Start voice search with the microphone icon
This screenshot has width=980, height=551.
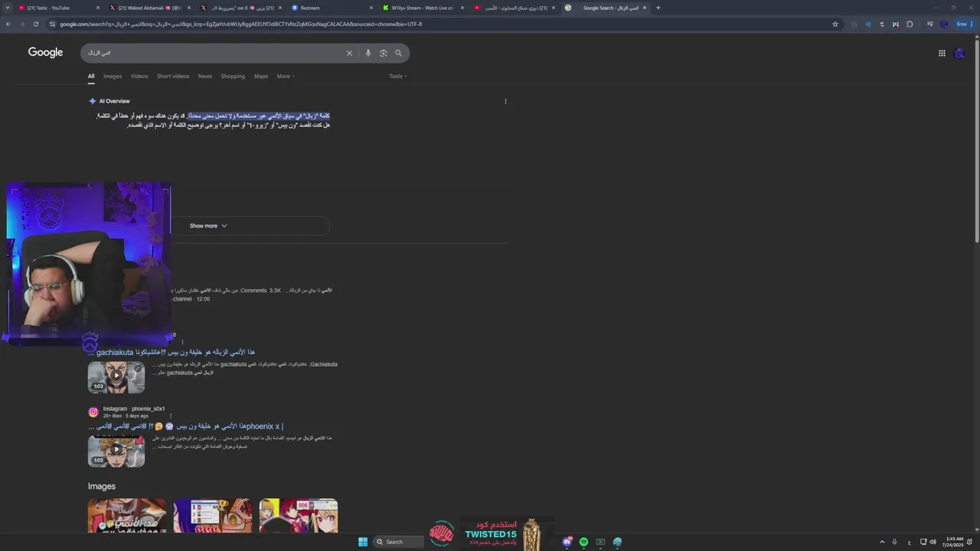coord(367,53)
